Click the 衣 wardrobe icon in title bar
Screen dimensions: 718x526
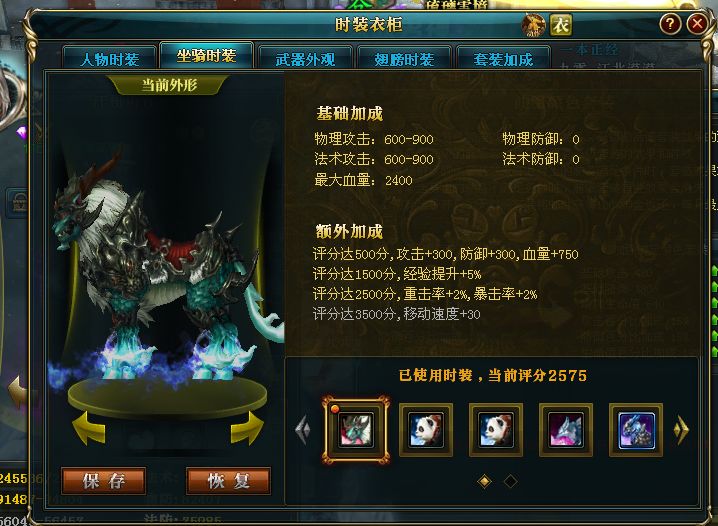point(560,25)
